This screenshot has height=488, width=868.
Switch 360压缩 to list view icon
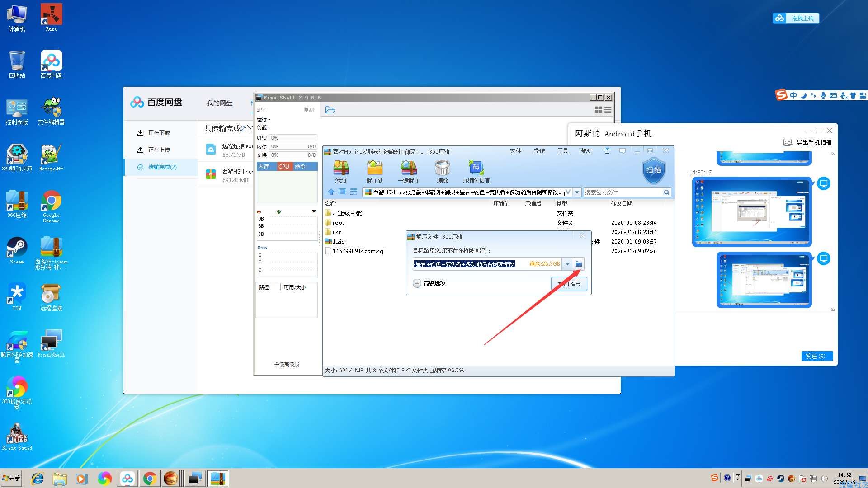pyautogui.click(x=354, y=192)
